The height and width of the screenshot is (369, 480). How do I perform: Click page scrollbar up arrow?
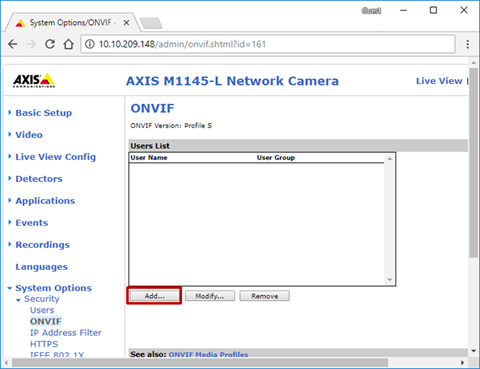click(x=473, y=62)
